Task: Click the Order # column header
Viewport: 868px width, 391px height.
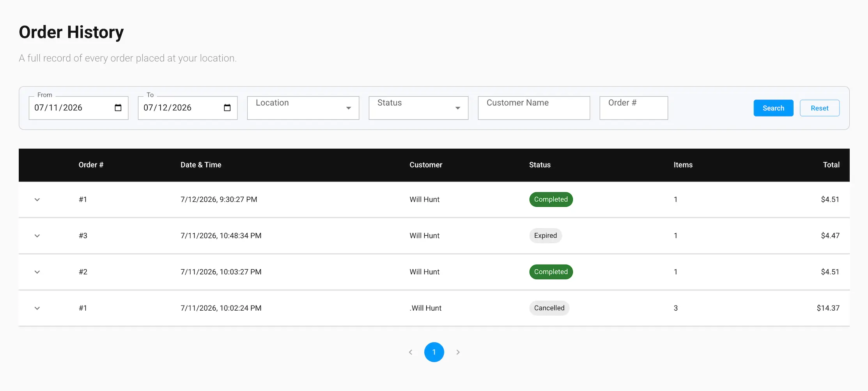Action: pos(91,165)
